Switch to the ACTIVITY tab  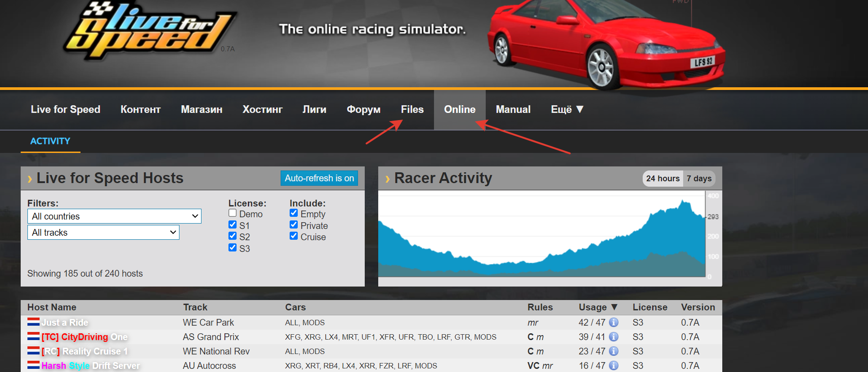pos(50,141)
